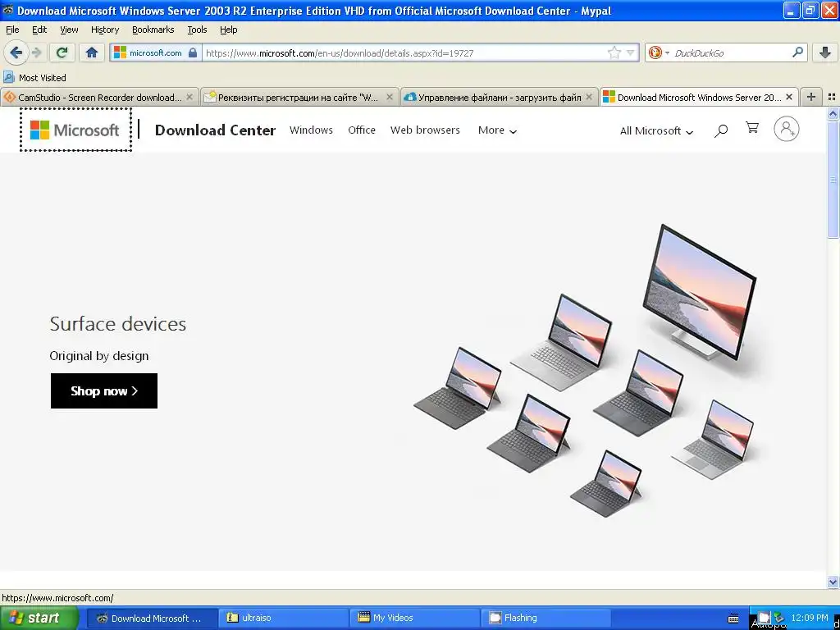Open the Help menu
The height and width of the screenshot is (630, 840).
[228, 30]
